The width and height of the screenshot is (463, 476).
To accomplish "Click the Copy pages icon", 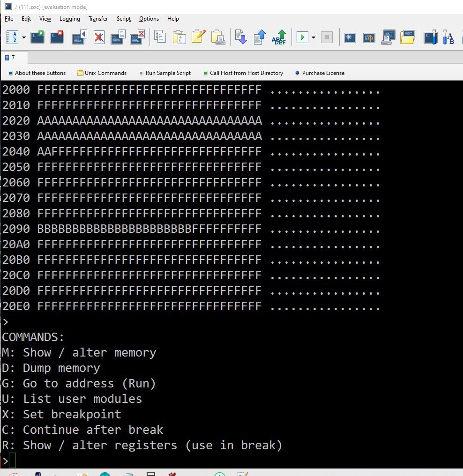I will point(160,37).
